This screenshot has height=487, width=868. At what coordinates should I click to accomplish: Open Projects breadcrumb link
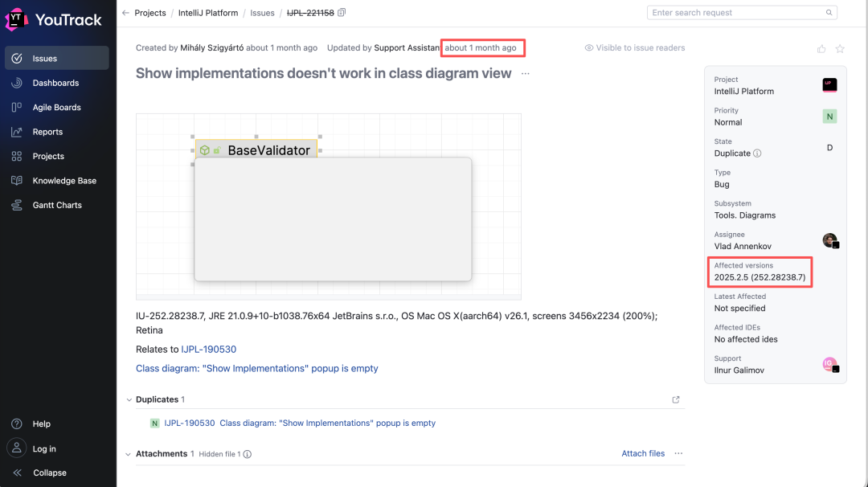pyautogui.click(x=150, y=13)
